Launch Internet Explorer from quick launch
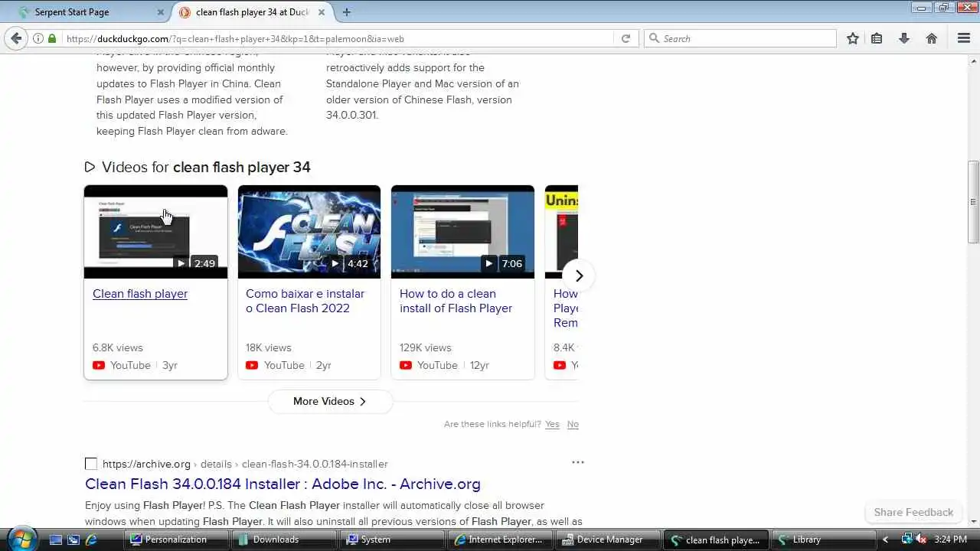Image resolution: width=980 pixels, height=551 pixels. point(91,540)
